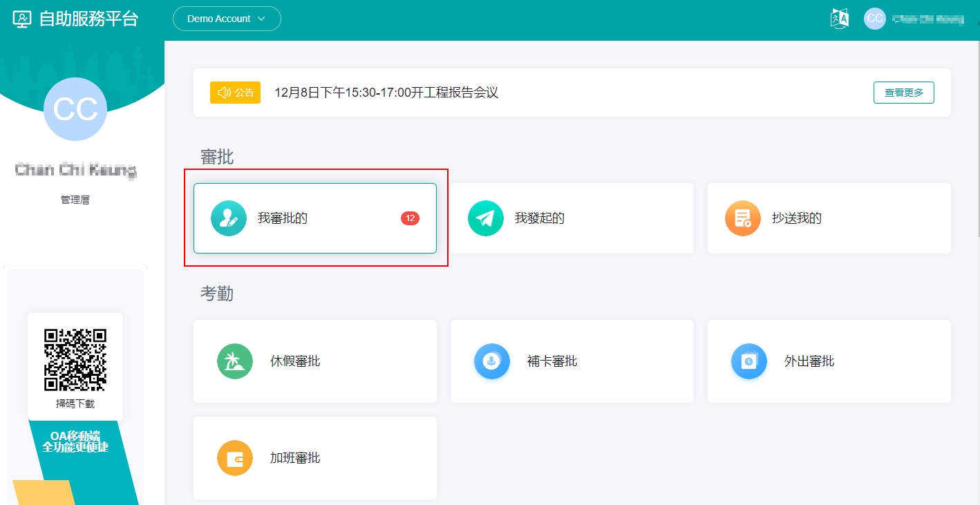
Task: Open user menu via top-right CC avatar
Action: click(x=874, y=19)
